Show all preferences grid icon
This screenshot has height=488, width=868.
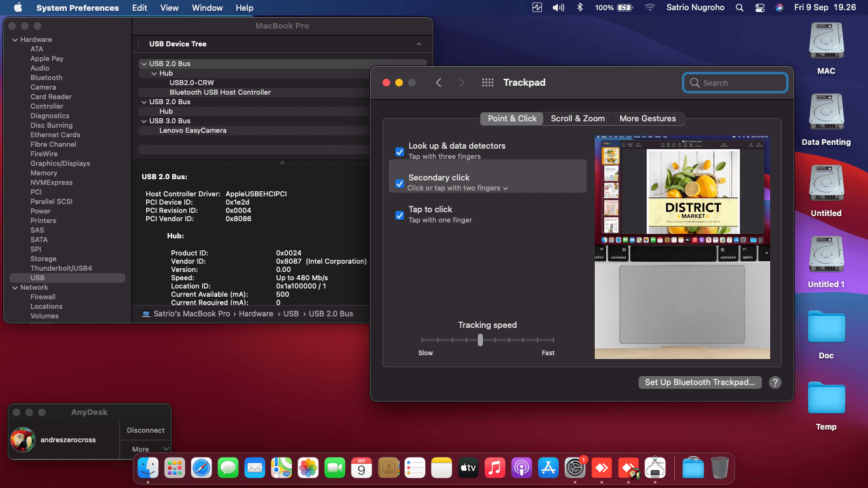point(488,83)
